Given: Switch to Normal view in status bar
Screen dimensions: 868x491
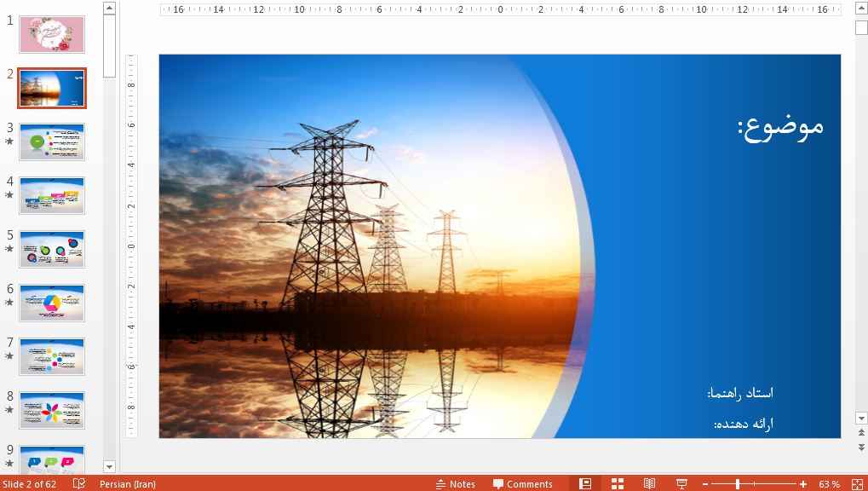Looking at the screenshot, I should (585, 484).
